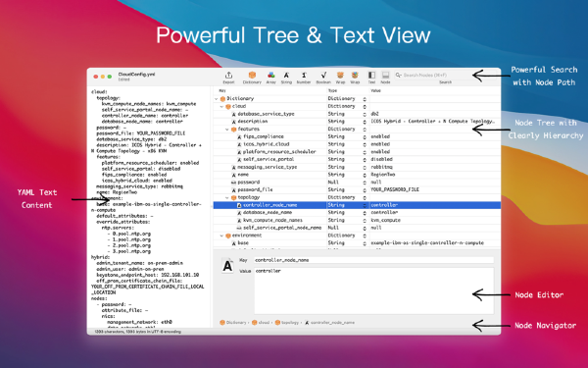Click the null icon beside self_service_portal_node_name

click(239, 228)
